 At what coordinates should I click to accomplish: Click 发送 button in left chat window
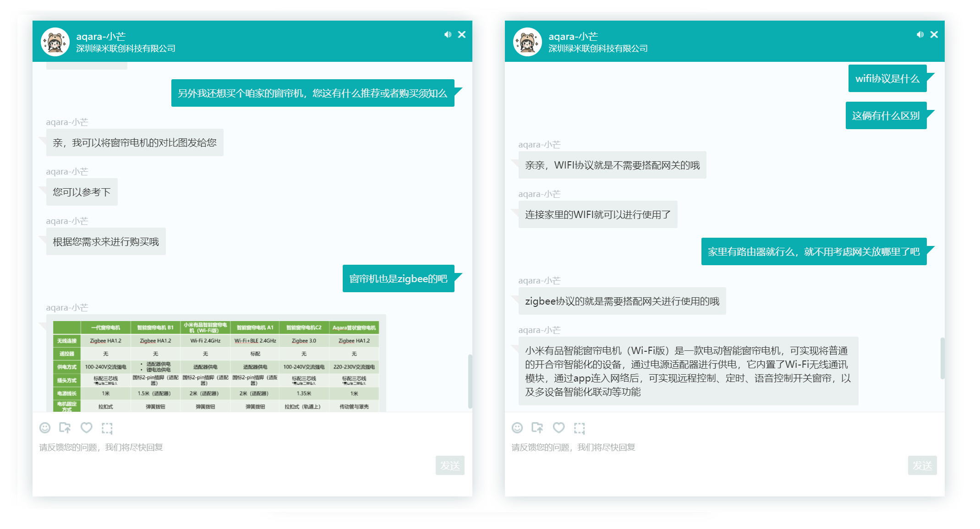click(450, 465)
